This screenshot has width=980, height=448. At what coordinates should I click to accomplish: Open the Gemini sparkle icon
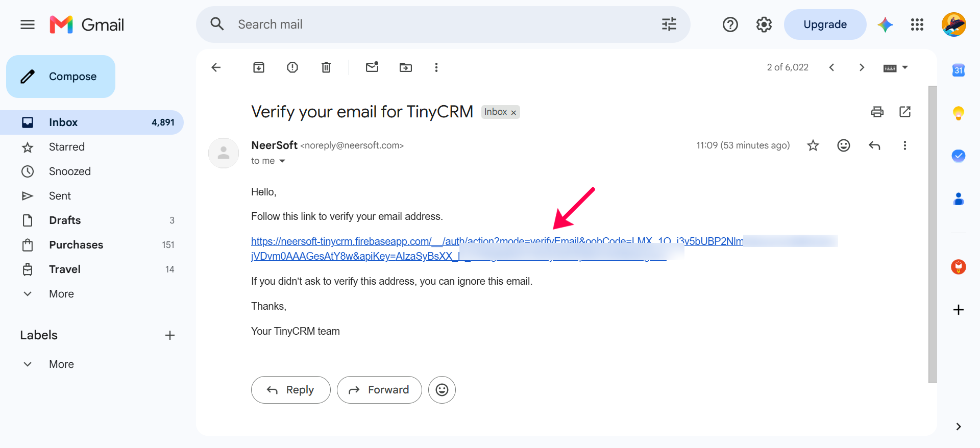pos(885,24)
